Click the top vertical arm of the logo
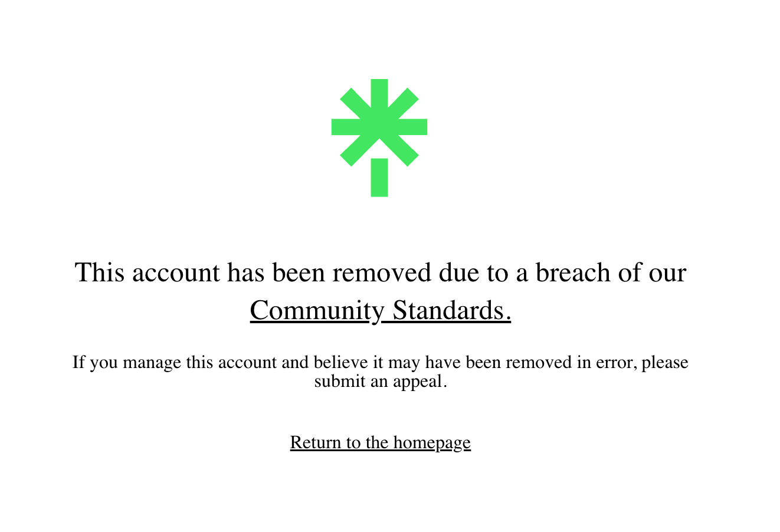 (379, 96)
